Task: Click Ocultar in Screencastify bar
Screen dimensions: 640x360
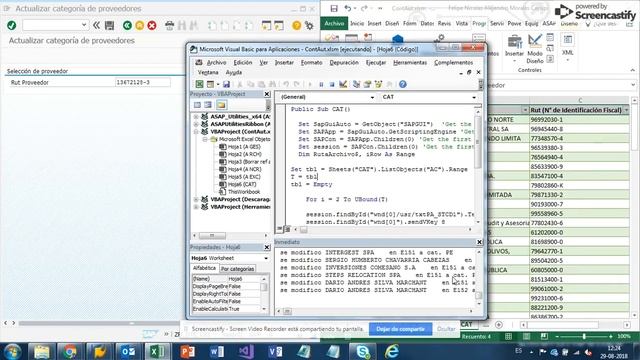Action: click(x=446, y=329)
